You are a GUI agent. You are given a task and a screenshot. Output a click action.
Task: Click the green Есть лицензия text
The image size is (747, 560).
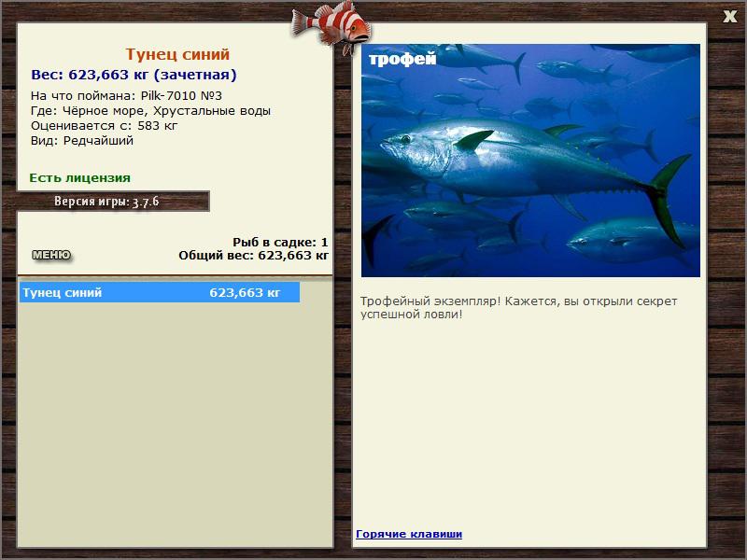(79, 178)
